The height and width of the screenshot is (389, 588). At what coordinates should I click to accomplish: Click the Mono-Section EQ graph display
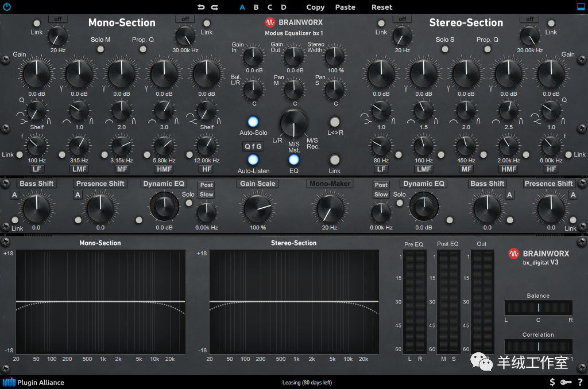point(100,301)
